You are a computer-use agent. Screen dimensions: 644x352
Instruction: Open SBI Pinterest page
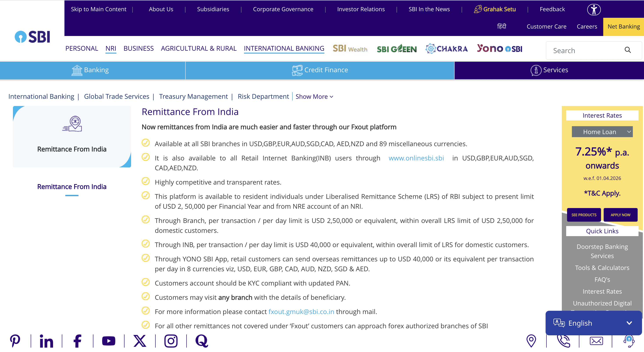point(15,341)
